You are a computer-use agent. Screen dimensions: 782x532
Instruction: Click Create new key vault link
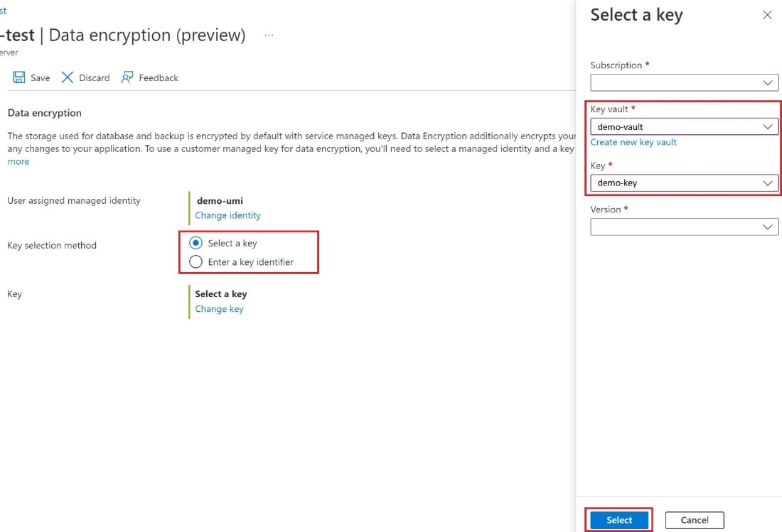633,142
